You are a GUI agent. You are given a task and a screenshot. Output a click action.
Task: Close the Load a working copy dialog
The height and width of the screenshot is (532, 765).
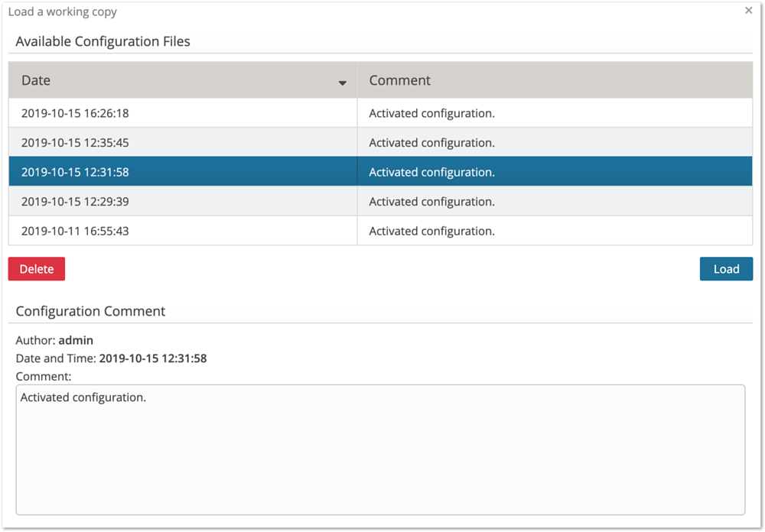748,11
